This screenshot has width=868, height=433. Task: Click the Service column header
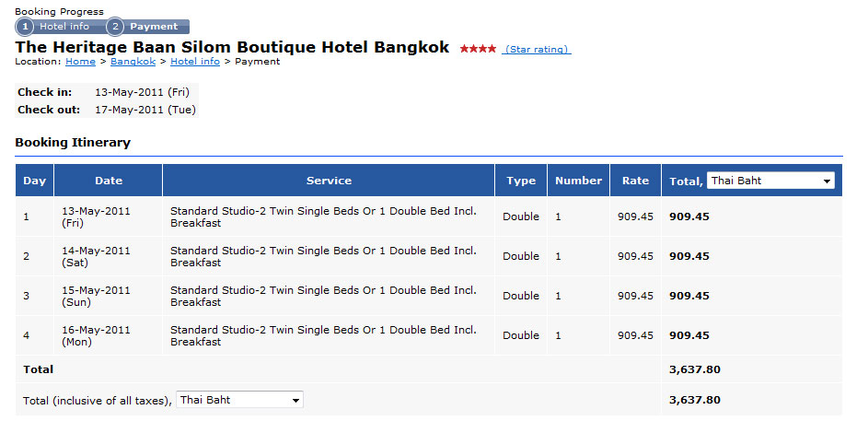(329, 181)
